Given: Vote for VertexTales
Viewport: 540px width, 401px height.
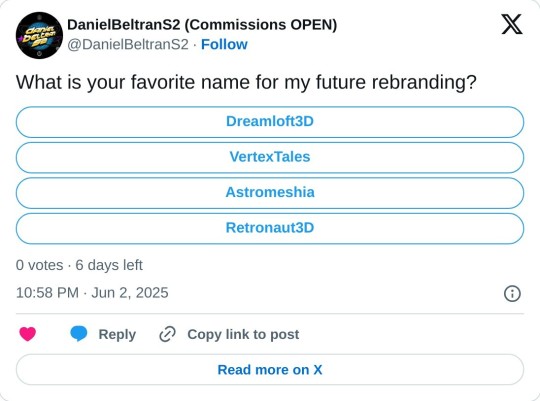Looking at the screenshot, I should coord(270,157).
